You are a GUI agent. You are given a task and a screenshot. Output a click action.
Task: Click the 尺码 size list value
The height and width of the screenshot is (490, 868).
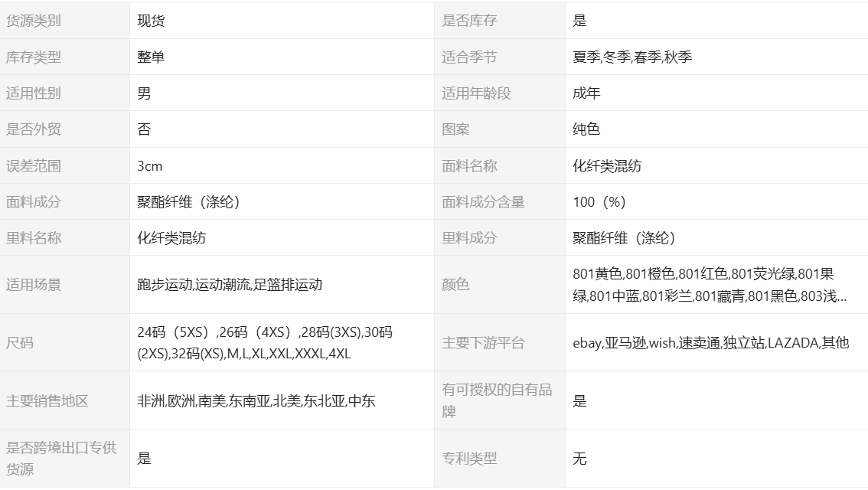coord(265,343)
